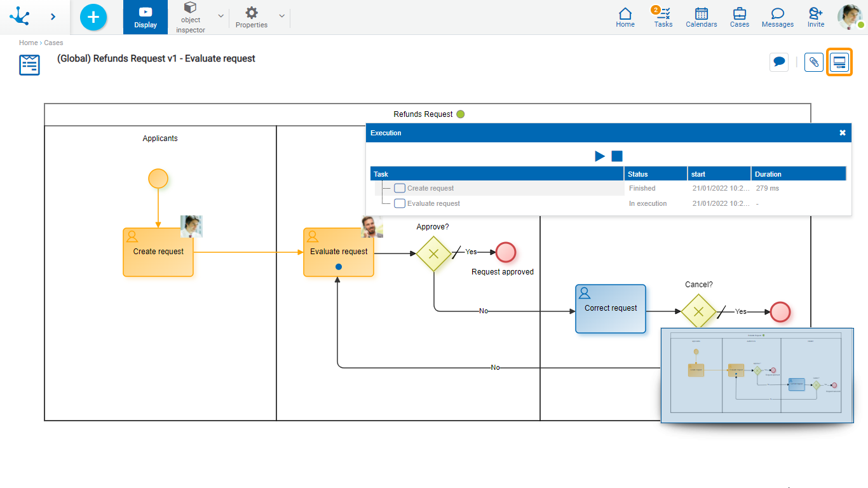
Task: Open Messages from top navigation
Action: 777,17
